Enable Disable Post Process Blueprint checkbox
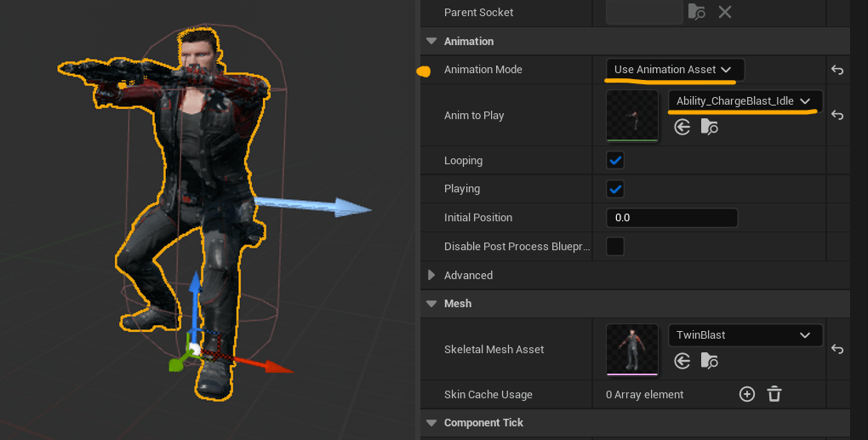868x440 pixels. click(615, 246)
